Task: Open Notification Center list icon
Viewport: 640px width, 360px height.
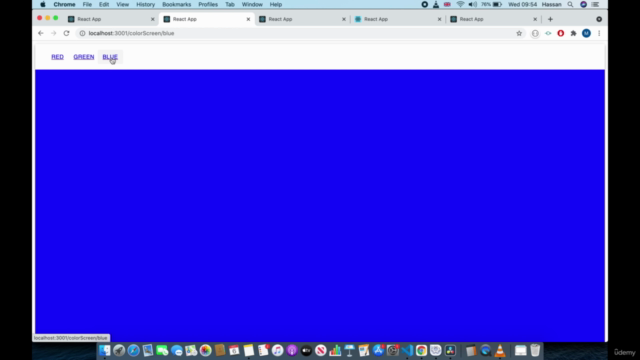Action: click(595, 4)
